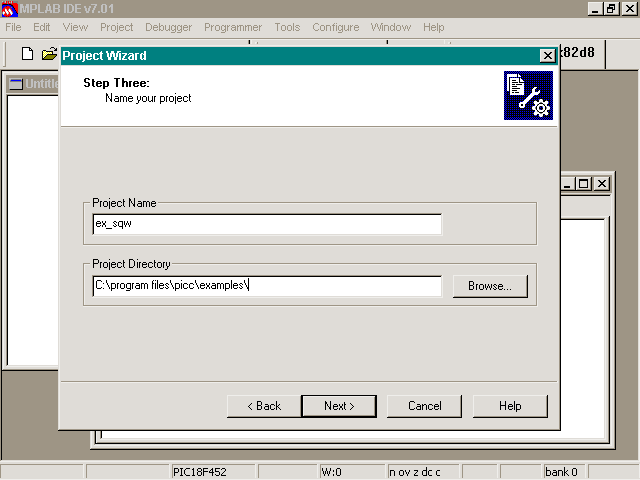Open the Project menu

(x=116, y=27)
